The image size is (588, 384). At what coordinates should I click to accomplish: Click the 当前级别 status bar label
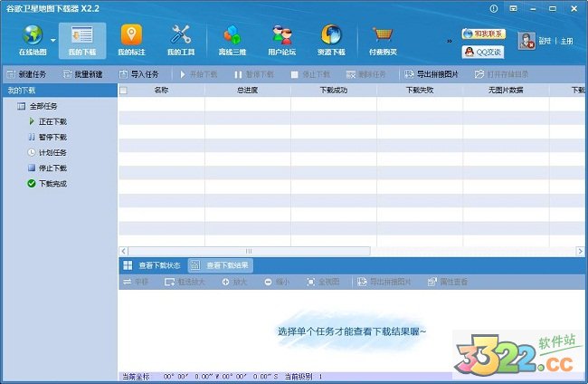[x=299, y=377]
